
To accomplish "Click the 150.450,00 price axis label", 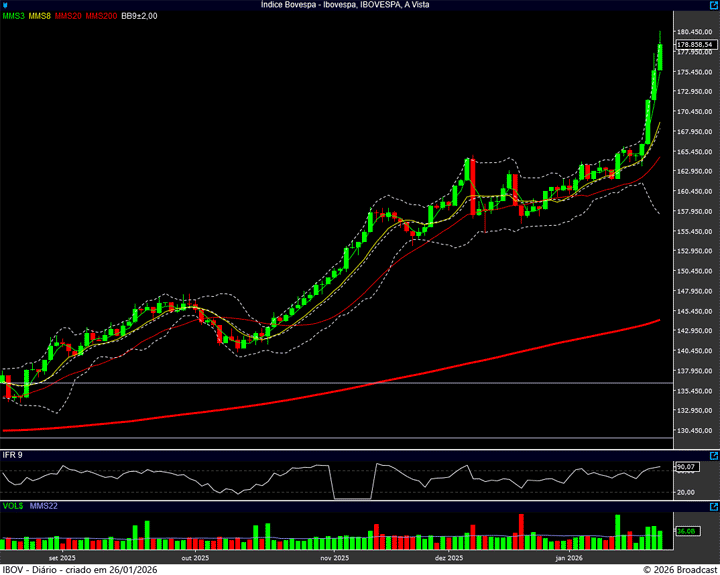I will click(x=694, y=271).
